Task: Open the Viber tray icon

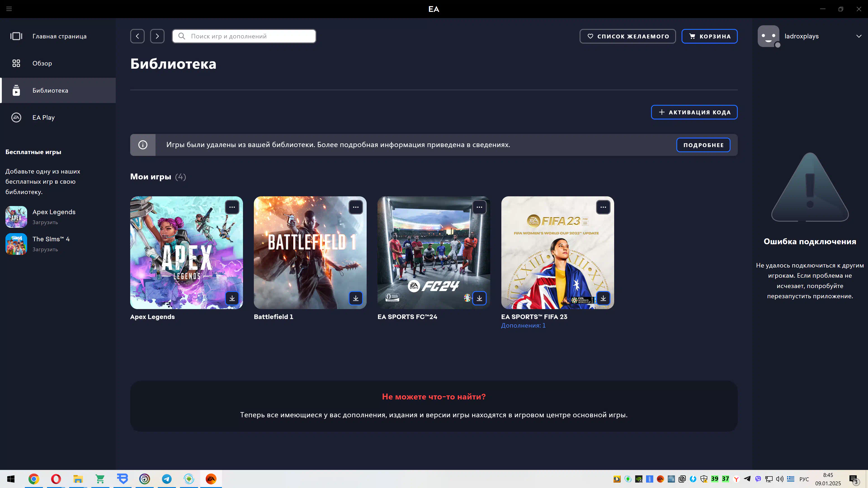Action: (x=758, y=479)
